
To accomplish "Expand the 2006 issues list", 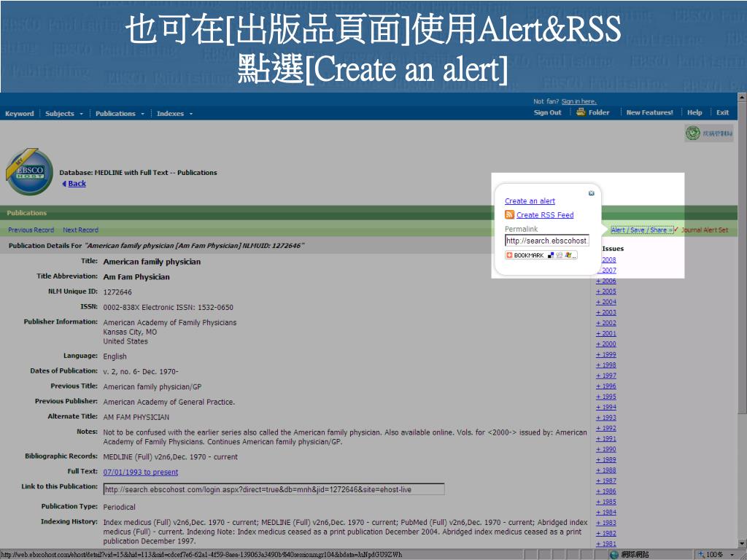I will [x=606, y=281].
